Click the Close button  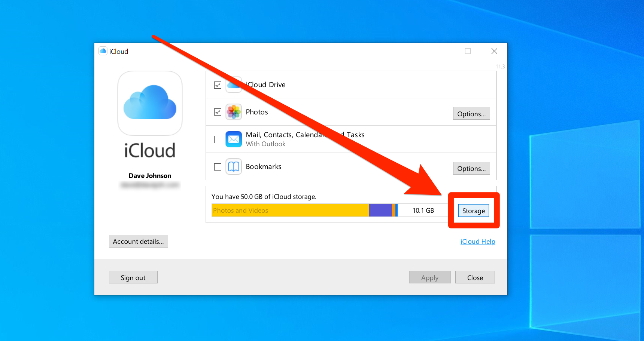(475, 277)
